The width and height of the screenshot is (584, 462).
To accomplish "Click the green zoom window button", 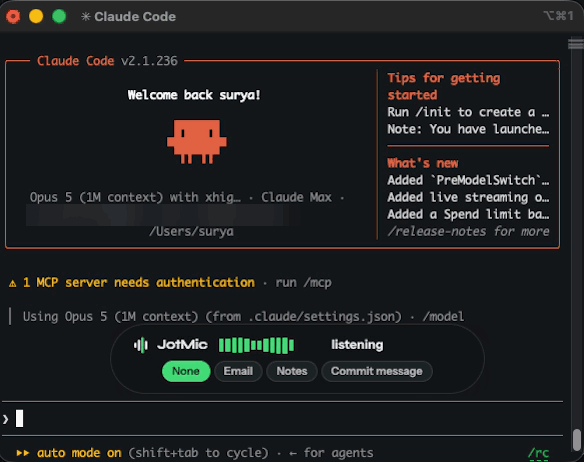I will coord(59,16).
